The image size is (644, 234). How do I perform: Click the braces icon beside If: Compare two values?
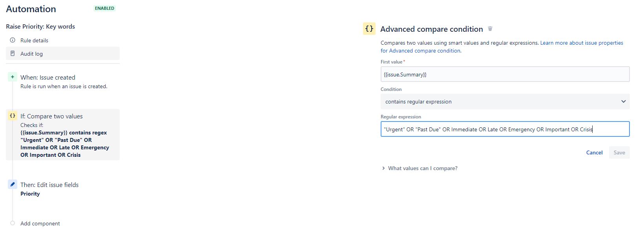[13, 116]
